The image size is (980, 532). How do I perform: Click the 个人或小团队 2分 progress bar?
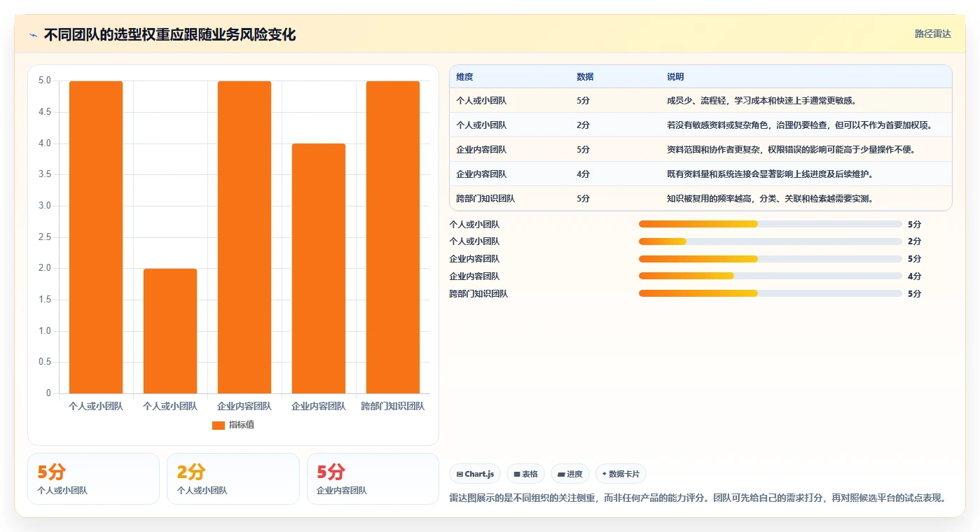point(770,241)
